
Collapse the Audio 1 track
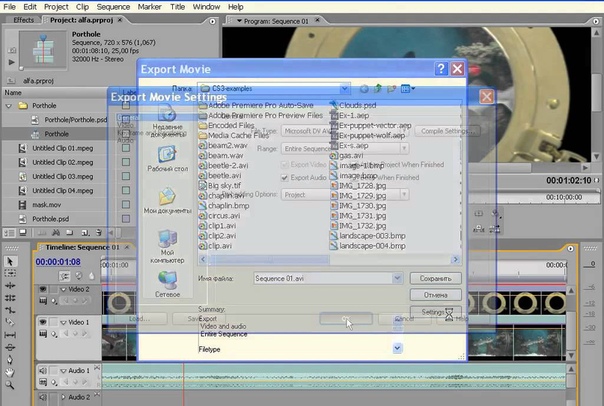(x=63, y=371)
